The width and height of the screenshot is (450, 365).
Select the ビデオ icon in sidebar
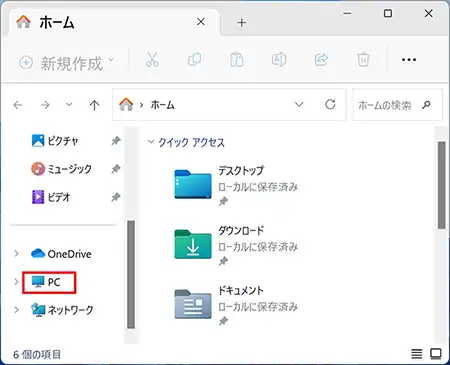[x=38, y=197]
